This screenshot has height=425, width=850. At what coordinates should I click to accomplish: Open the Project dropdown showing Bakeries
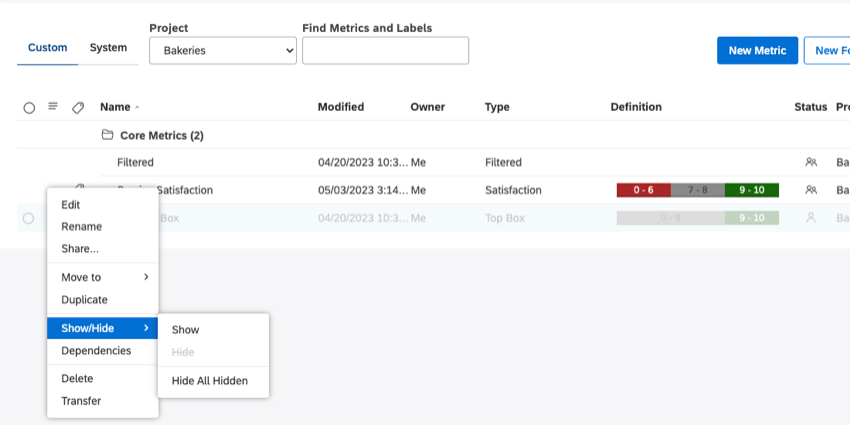(x=223, y=50)
